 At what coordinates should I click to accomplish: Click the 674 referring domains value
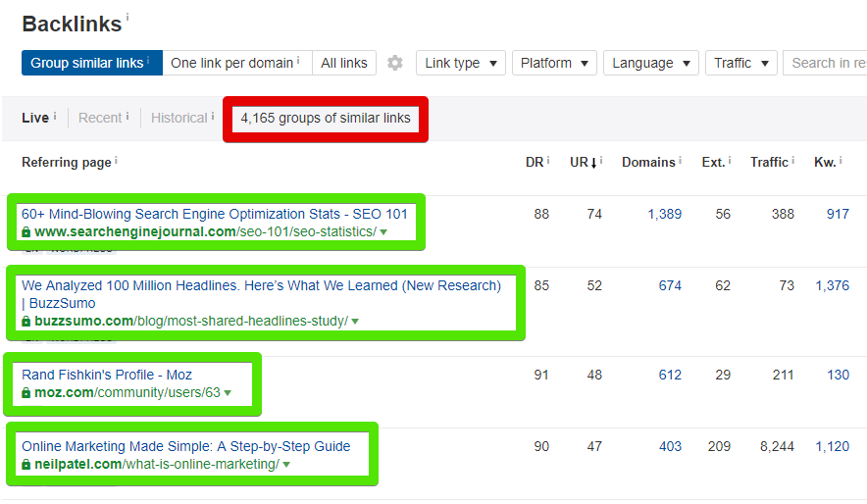coord(670,285)
